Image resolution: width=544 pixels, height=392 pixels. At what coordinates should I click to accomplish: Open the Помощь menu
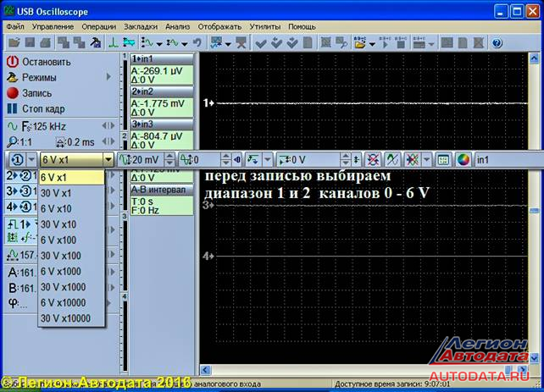pyautogui.click(x=302, y=27)
